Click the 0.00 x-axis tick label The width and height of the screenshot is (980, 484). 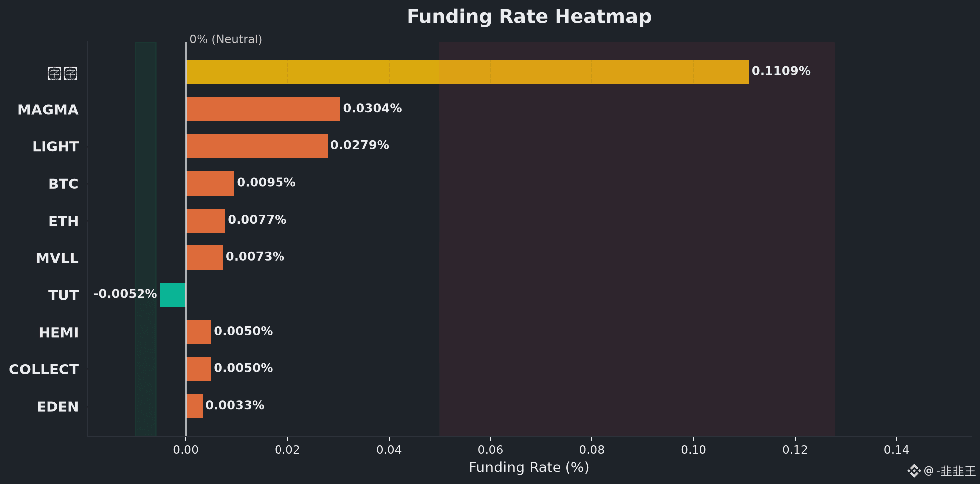pos(186,450)
